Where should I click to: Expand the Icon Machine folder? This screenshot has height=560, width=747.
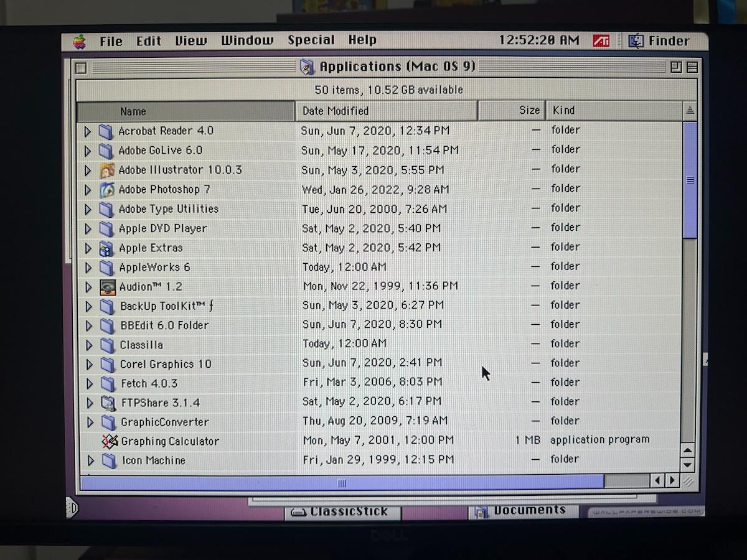pos(91,461)
